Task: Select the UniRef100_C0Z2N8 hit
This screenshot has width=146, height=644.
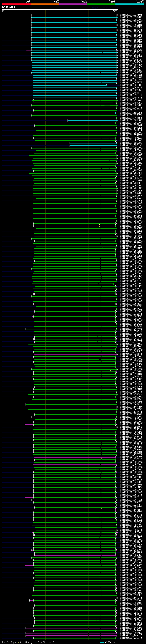Action: click(x=131, y=105)
